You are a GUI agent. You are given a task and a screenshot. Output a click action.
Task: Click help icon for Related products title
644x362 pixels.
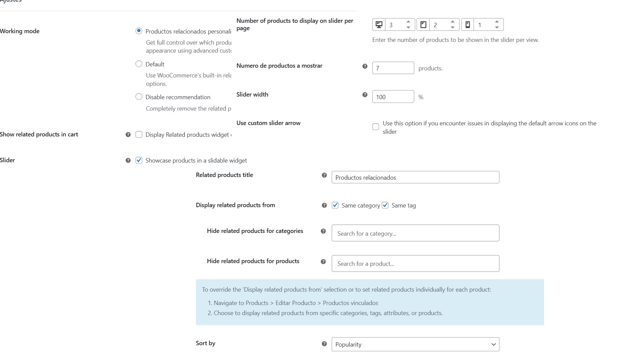(x=324, y=175)
